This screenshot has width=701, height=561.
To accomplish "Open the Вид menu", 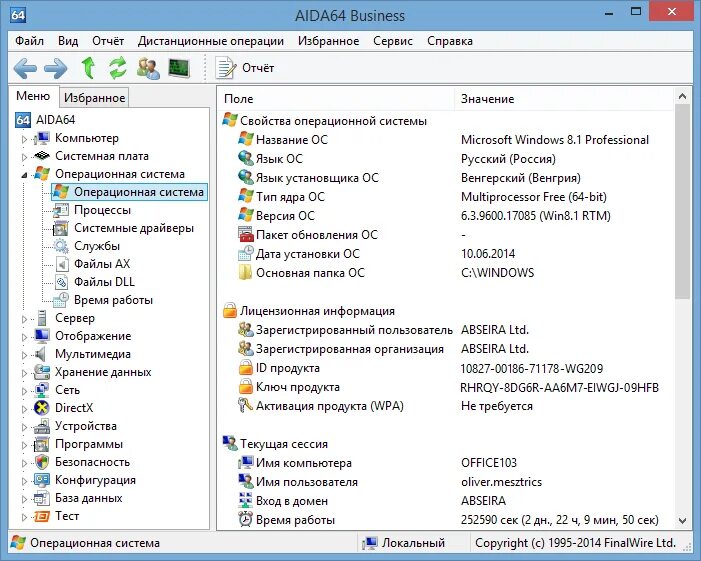I will point(68,41).
